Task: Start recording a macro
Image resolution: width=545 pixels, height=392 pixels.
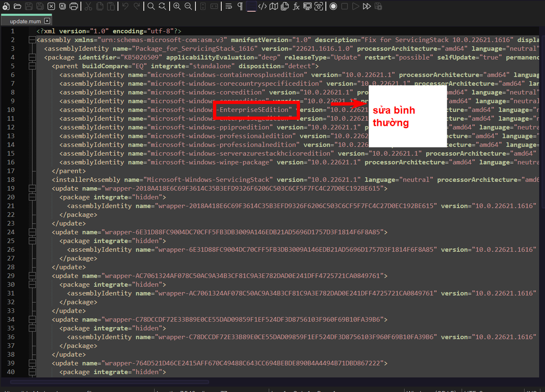Action: (x=333, y=6)
